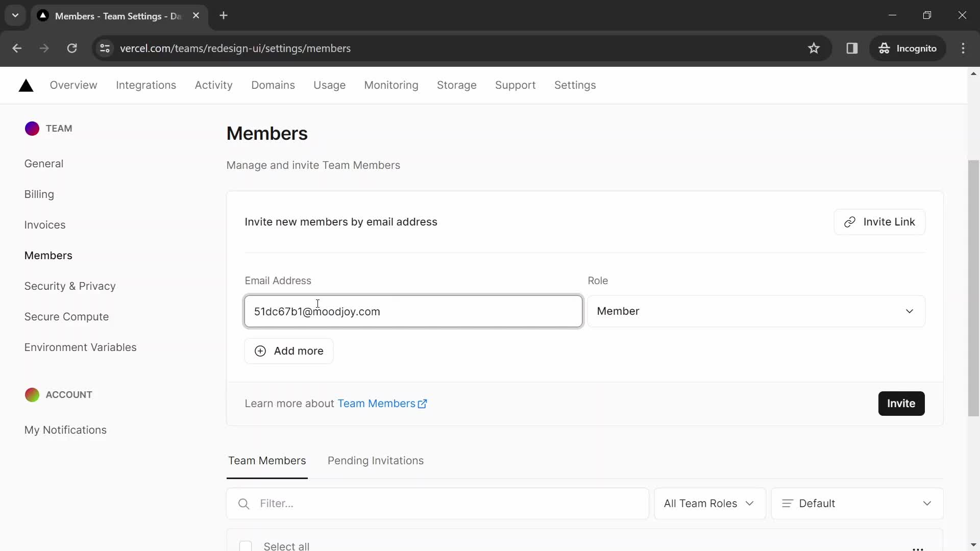
Task: Switch to Pending Invitations tab
Action: tap(376, 460)
